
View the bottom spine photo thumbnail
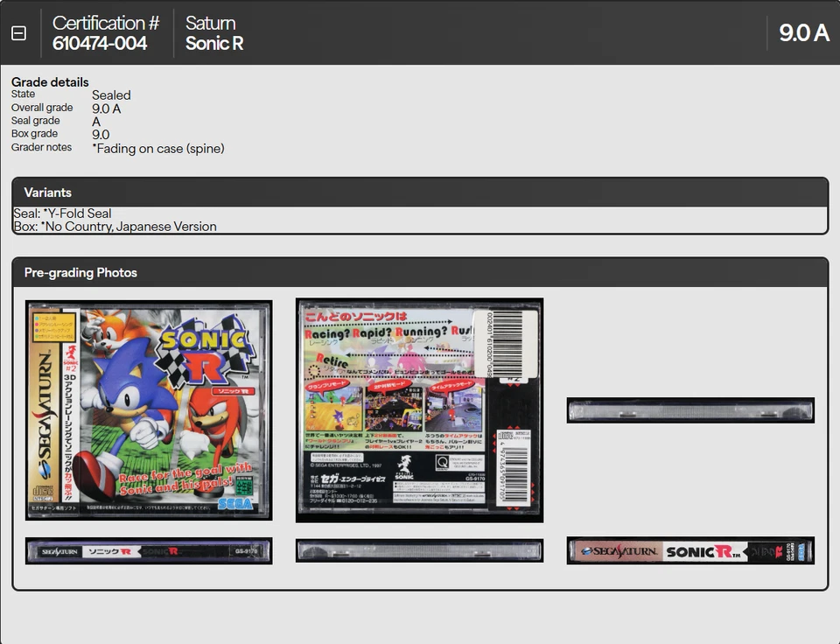click(x=419, y=550)
